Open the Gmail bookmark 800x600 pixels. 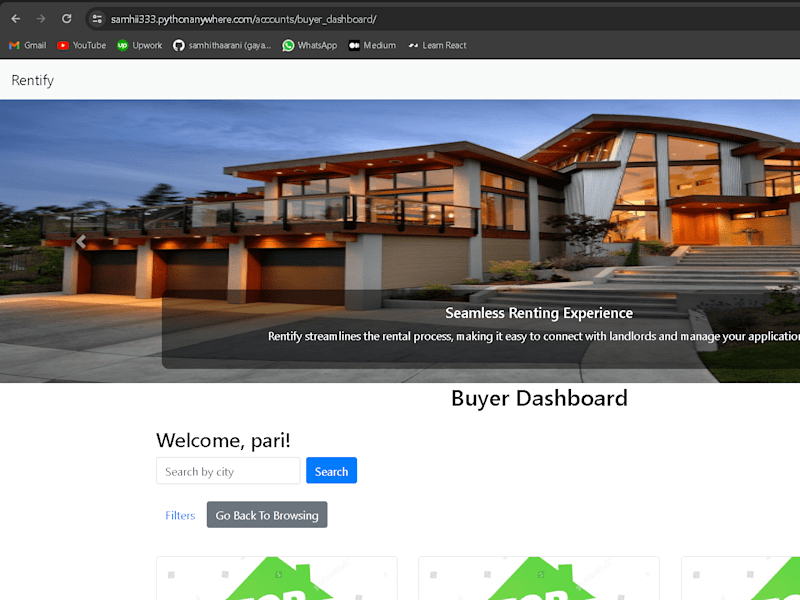(x=28, y=45)
